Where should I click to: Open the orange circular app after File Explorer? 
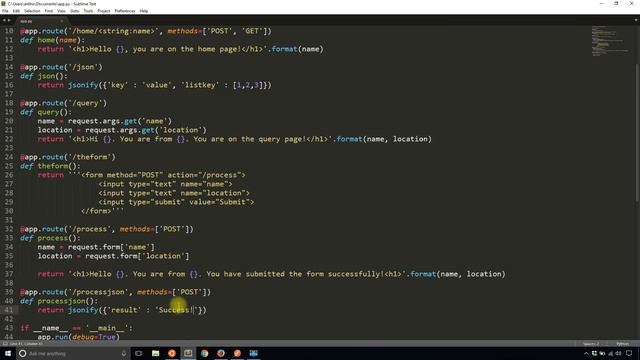172,353
